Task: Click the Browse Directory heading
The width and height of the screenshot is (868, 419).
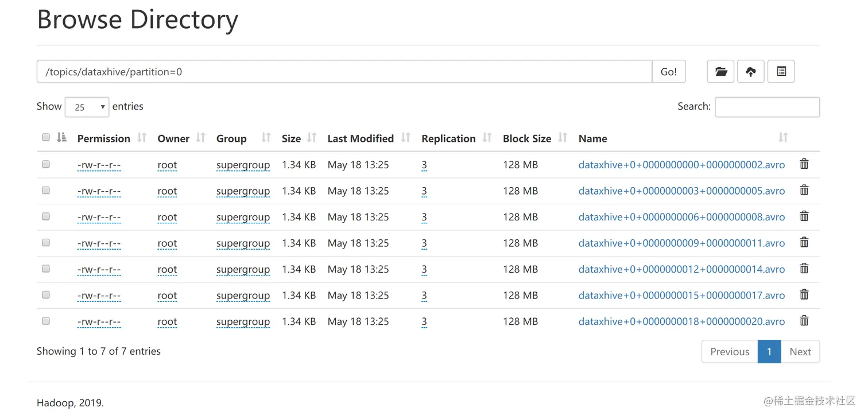Action: point(138,19)
